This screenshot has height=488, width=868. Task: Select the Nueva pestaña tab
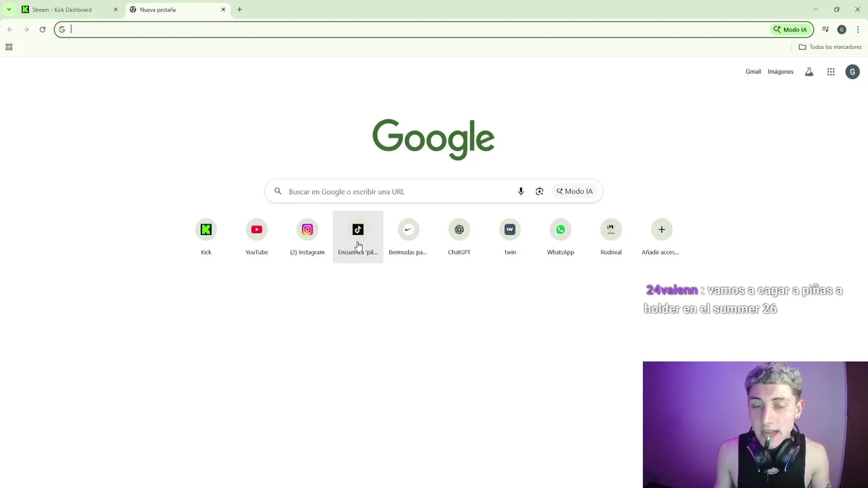click(x=178, y=9)
